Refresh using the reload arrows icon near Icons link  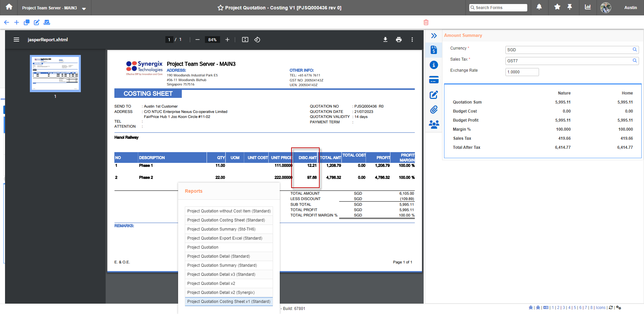tap(611, 307)
